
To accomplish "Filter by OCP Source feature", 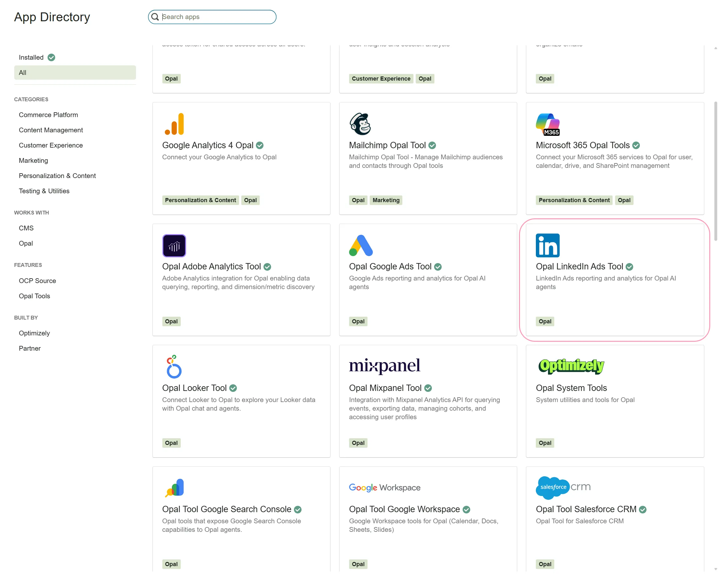I will pos(37,281).
